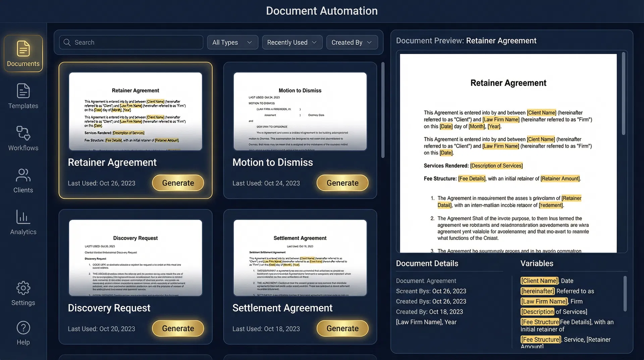Screen dimensions: 644x360
Task: Open the All Types filter dropdown
Action: [x=232, y=42]
